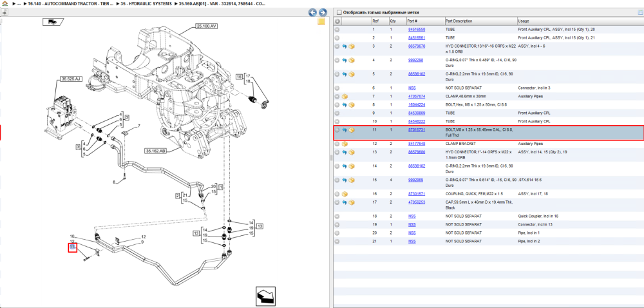The height and width of the screenshot is (308, 644).
Task: Click yellow box icon in Ref 5 row
Action: (352, 74)
